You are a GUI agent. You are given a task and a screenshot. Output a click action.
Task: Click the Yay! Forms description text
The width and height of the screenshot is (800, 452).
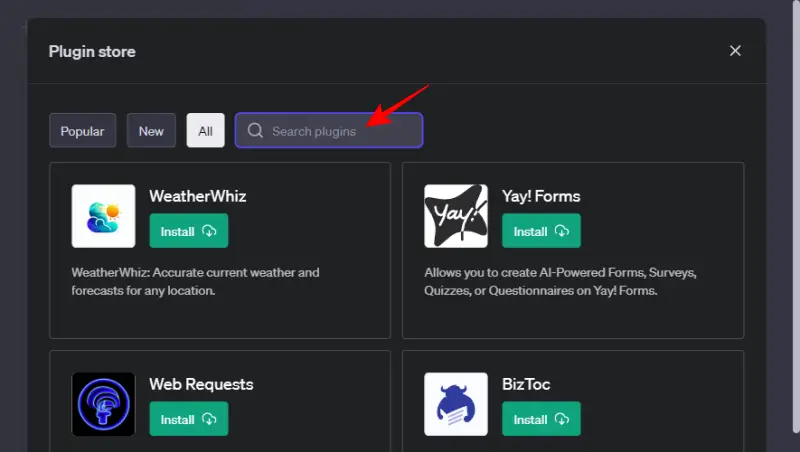pos(560,282)
